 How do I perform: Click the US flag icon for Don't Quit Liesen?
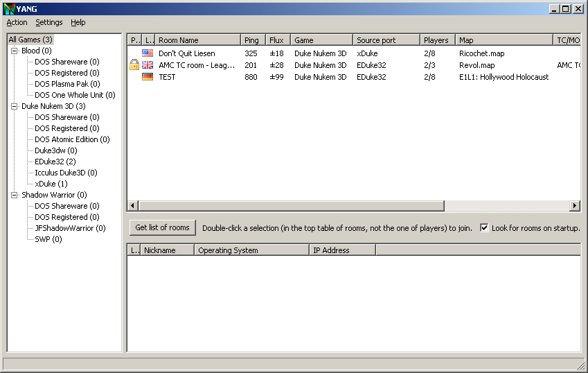pyautogui.click(x=148, y=53)
